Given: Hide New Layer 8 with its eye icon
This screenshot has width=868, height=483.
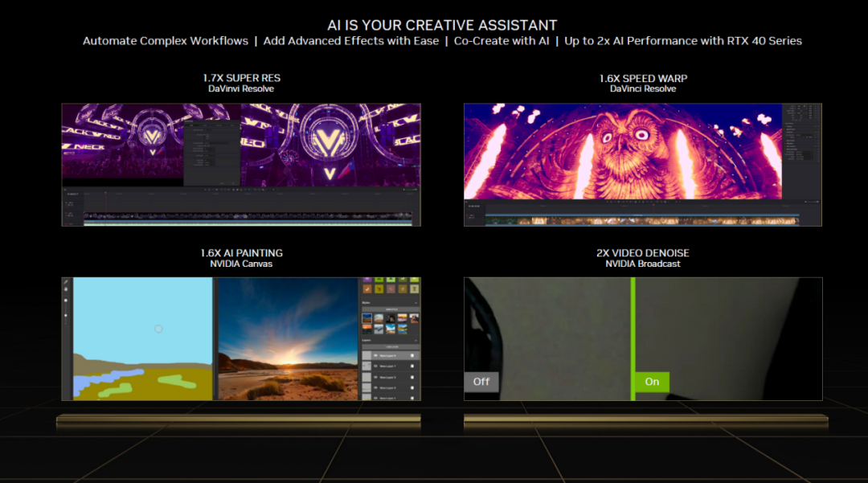Looking at the screenshot, I should pos(375,355).
